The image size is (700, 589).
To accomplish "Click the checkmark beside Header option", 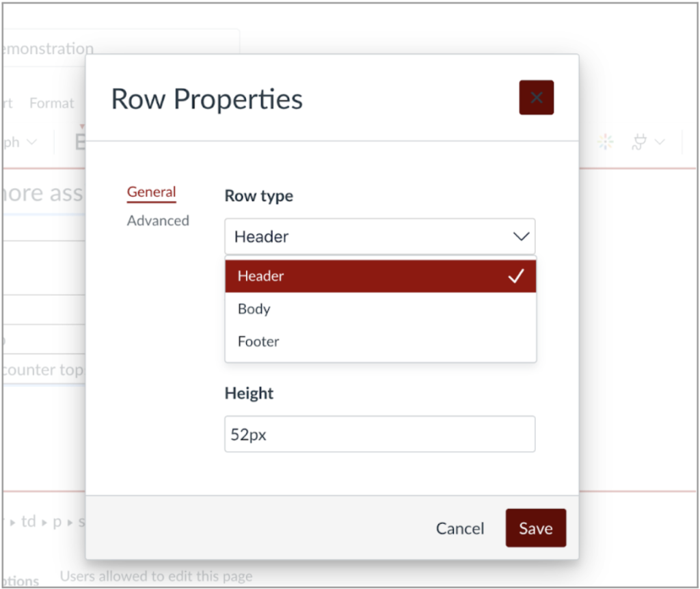I will [517, 275].
